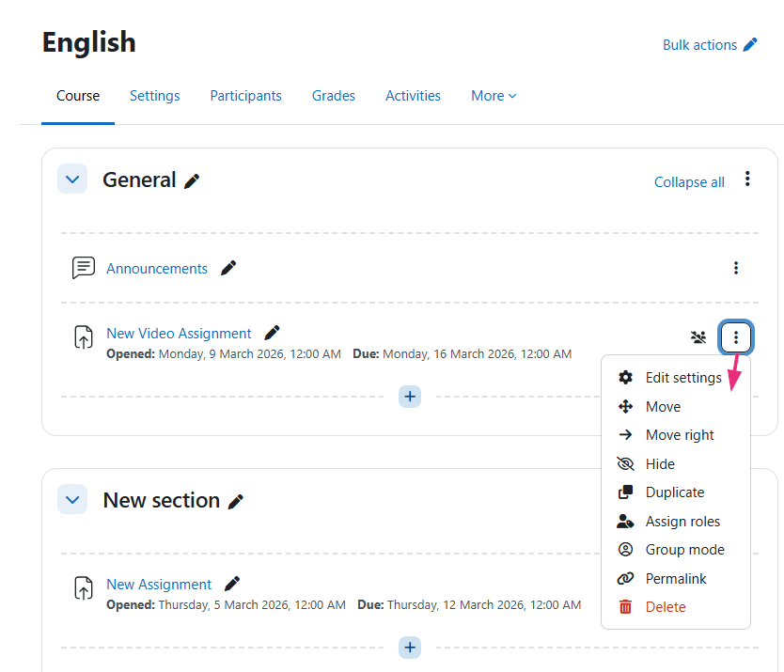Open the Announcements three-dot actions menu

click(735, 268)
